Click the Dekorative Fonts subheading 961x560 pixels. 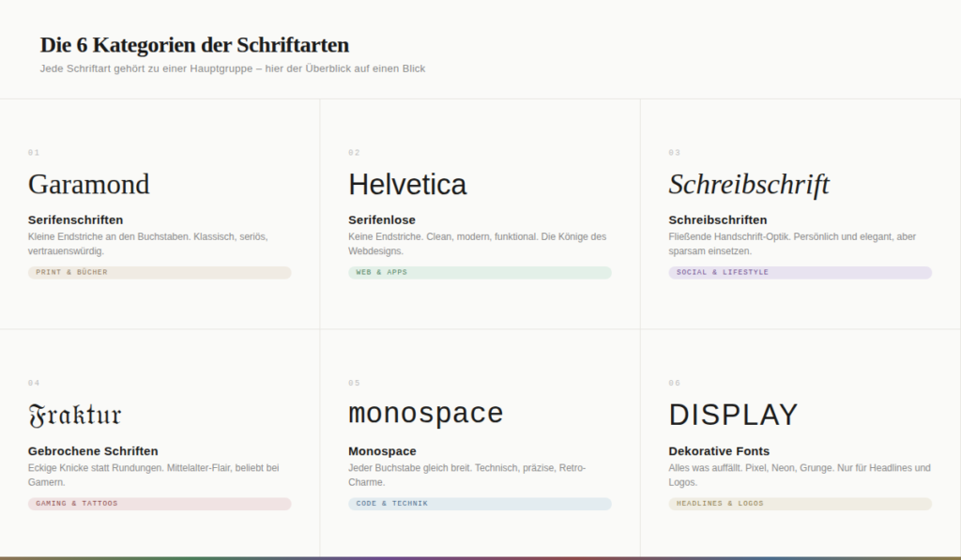(x=718, y=450)
